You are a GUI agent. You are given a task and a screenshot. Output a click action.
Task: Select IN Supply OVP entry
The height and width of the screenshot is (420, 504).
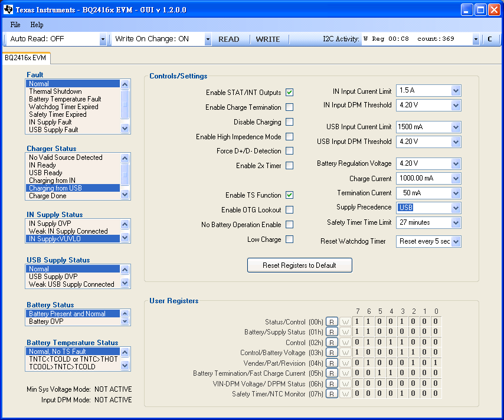pos(73,224)
